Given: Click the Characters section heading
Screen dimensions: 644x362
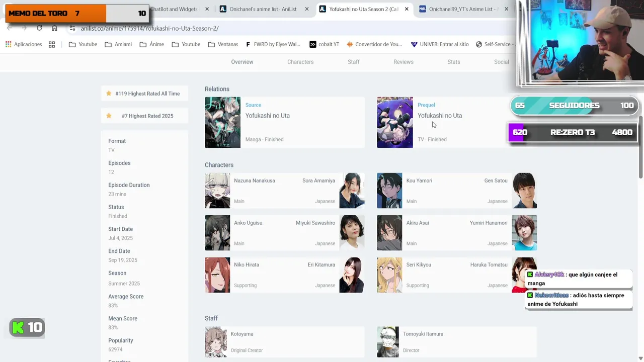Looking at the screenshot, I should (x=219, y=165).
